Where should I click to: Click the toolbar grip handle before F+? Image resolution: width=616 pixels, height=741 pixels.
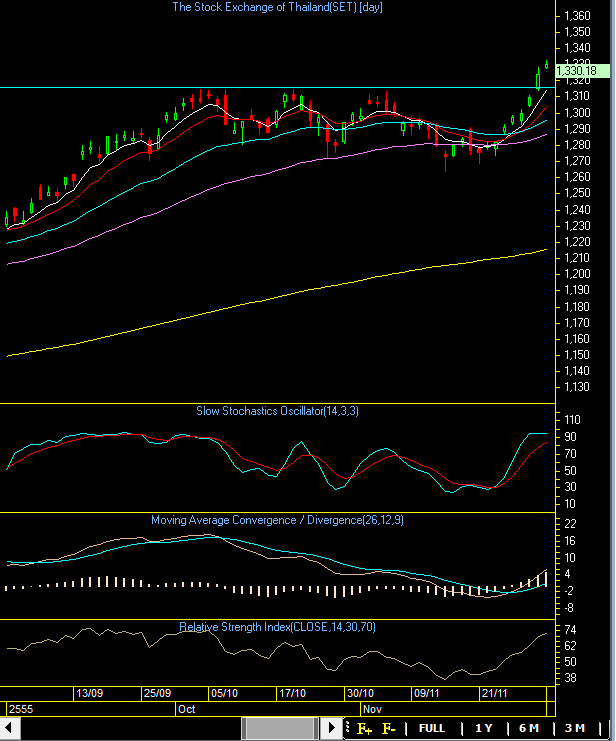(347, 728)
